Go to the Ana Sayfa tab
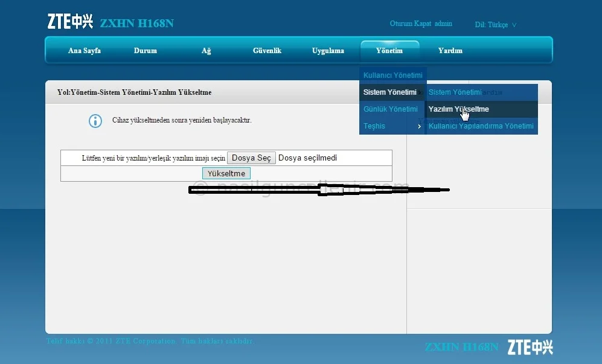 [x=84, y=51]
